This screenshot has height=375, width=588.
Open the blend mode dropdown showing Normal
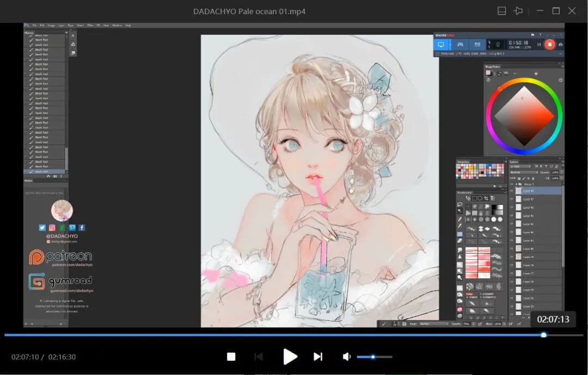coord(524,172)
